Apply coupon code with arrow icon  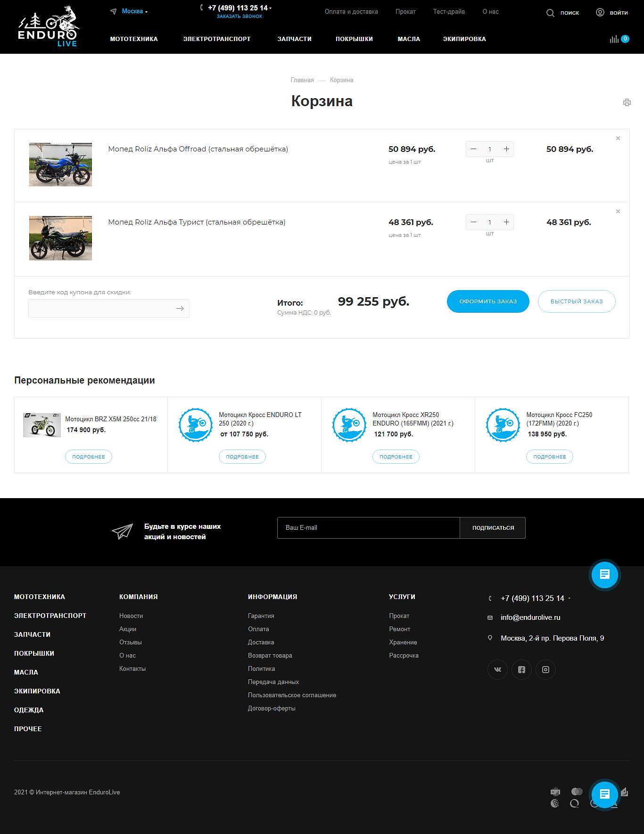pos(180,309)
